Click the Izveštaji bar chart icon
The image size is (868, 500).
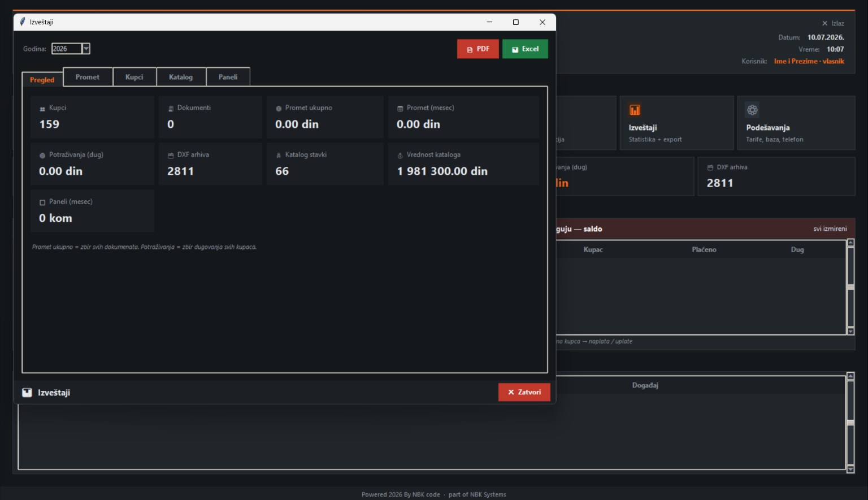click(x=635, y=110)
